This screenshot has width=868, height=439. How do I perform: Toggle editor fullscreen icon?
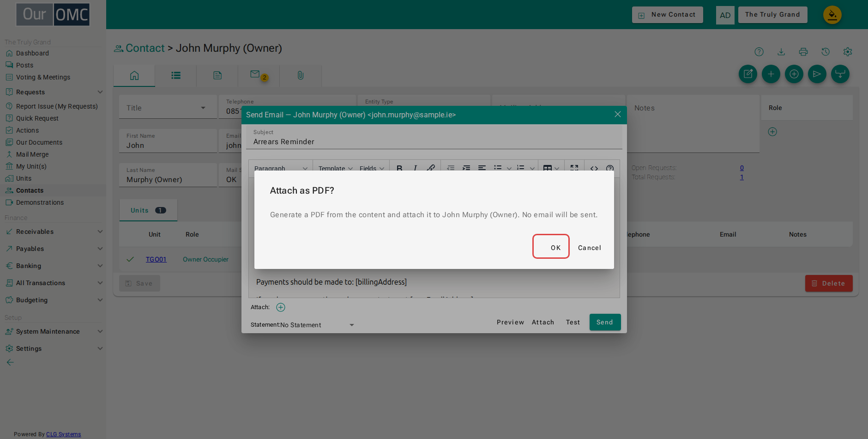click(574, 168)
